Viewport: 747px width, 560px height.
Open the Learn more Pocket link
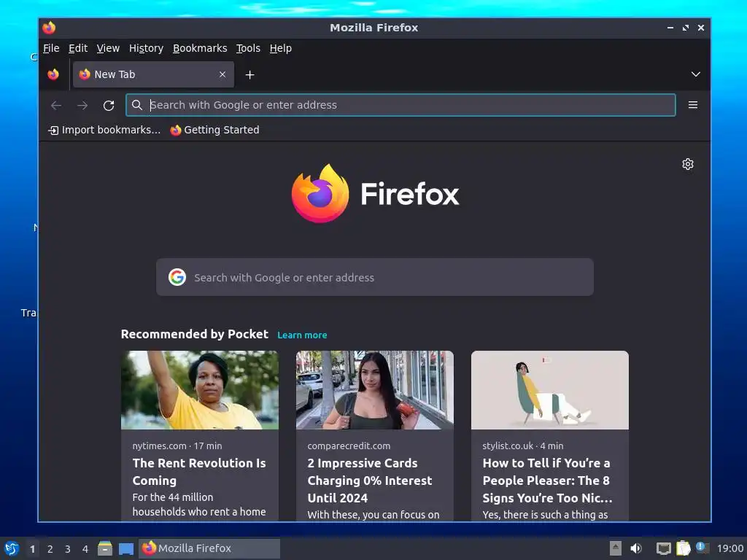(302, 335)
